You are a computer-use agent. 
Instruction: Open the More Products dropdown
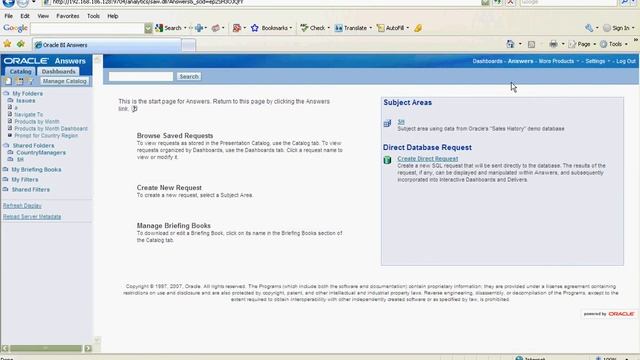(x=558, y=61)
